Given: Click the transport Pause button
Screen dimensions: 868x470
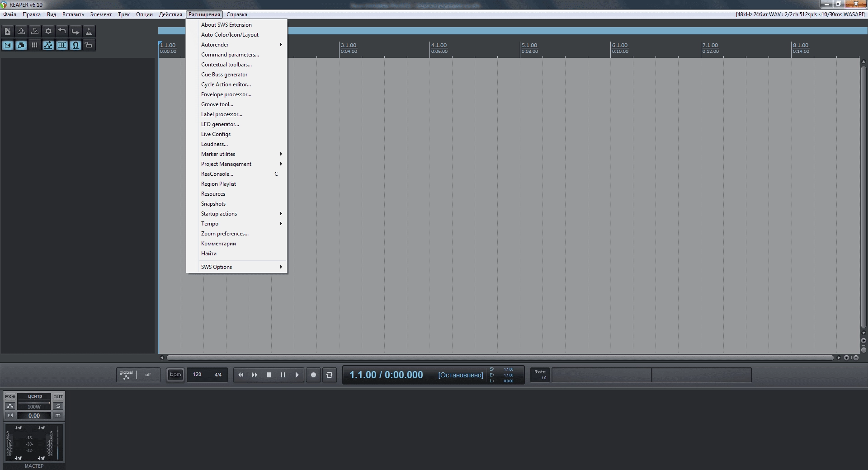Looking at the screenshot, I should point(283,375).
